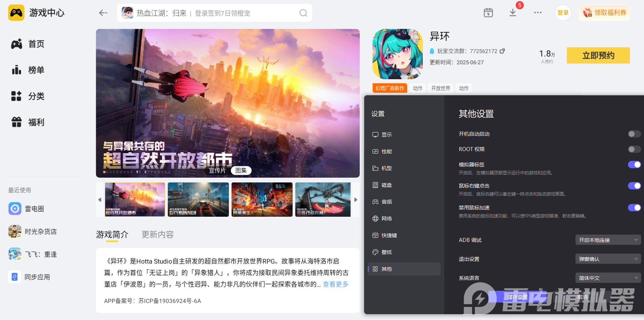Screen dimensions: 644x320
Task: Click the 更新时间：2025-06-27 text
Action: pos(457,62)
